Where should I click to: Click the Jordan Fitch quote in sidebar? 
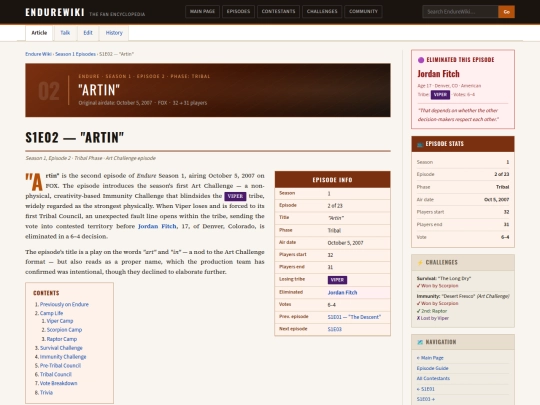point(458,115)
